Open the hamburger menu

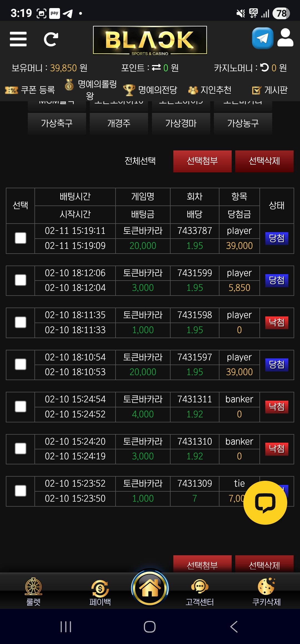(18, 39)
